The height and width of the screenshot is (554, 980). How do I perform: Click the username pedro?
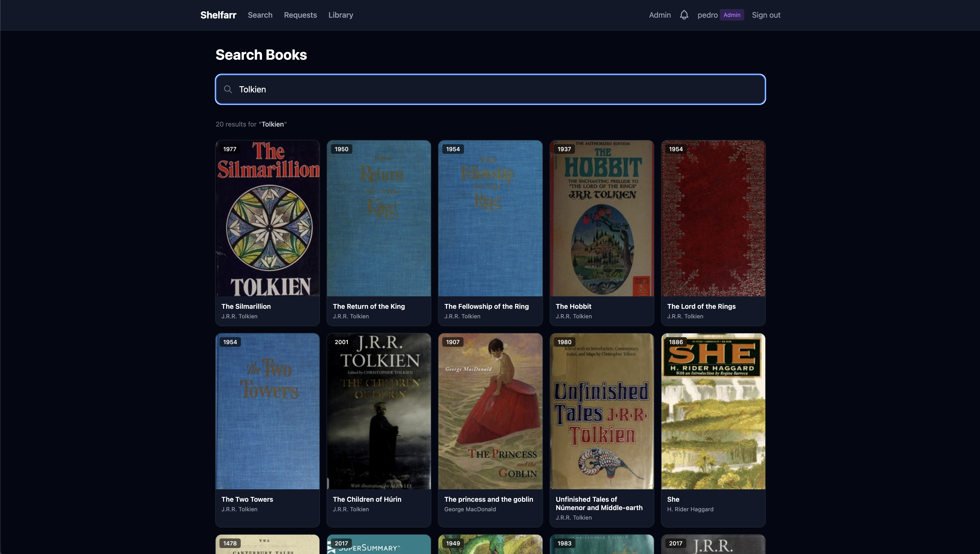tap(707, 15)
